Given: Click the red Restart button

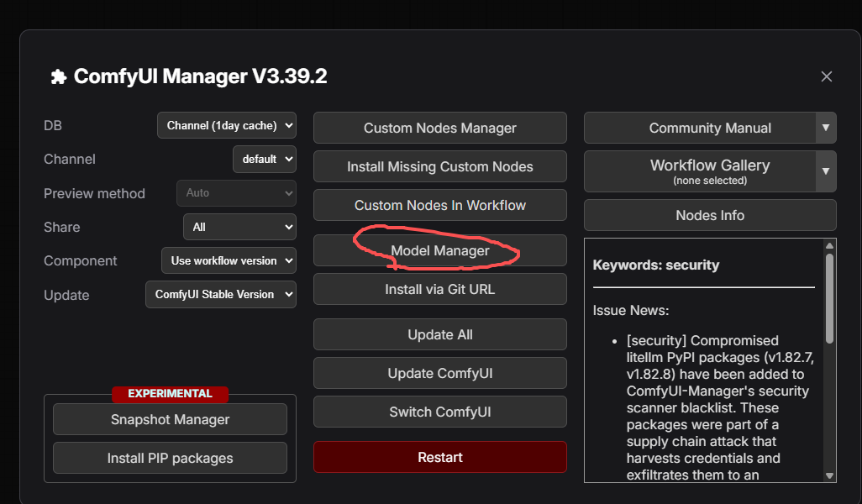Looking at the screenshot, I should click(439, 457).
